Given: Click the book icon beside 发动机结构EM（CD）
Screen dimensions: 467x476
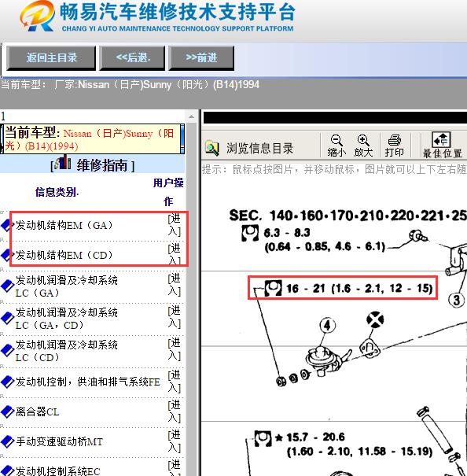Looking at the screenshot, I should coord(7,255).
